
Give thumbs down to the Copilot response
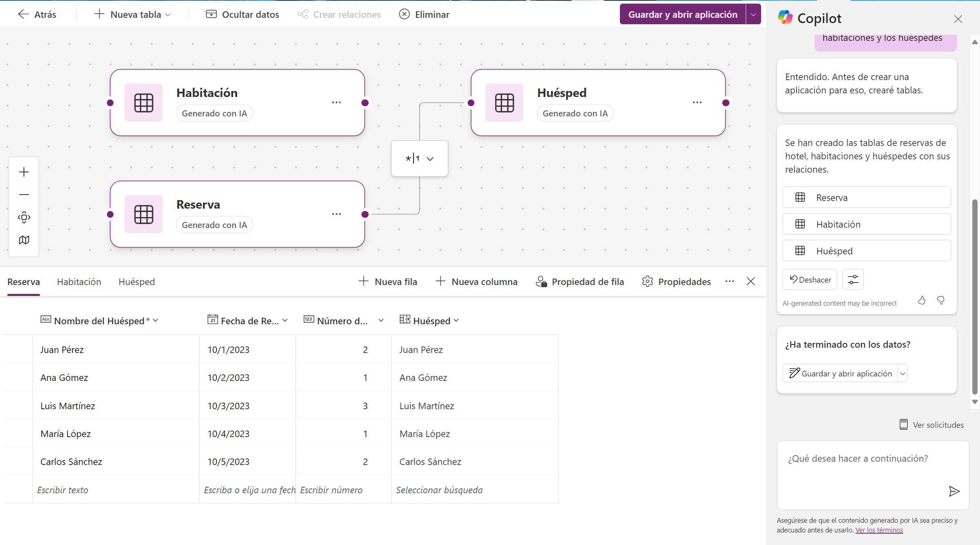(x=941, y=300)
